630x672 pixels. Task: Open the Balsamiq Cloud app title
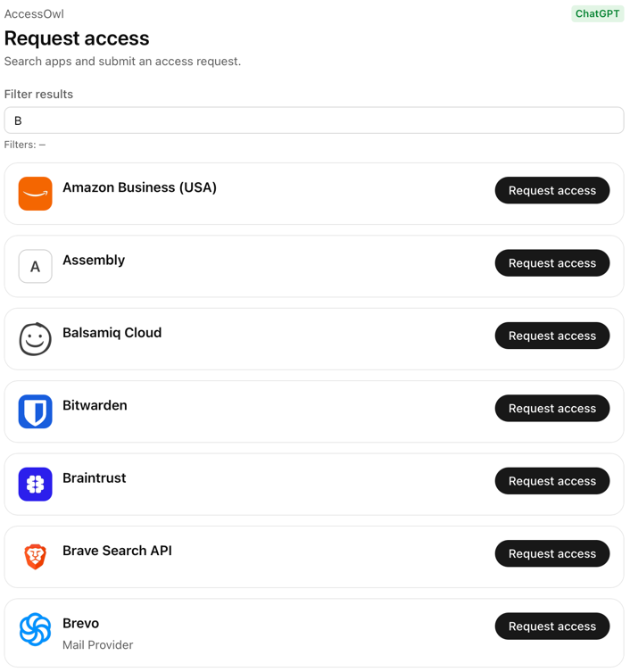112,333
